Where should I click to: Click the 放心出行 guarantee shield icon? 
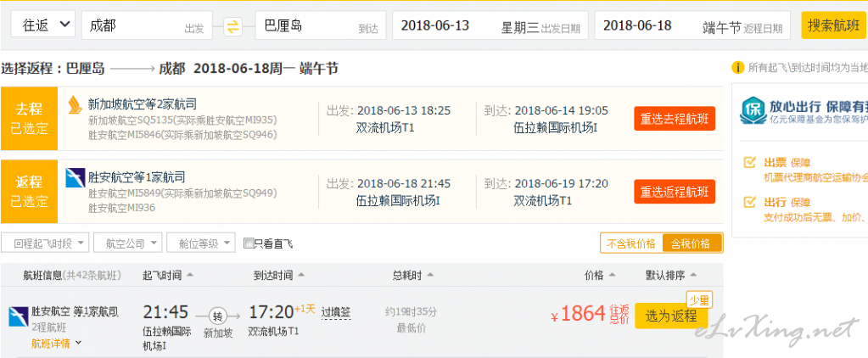pos(753,110)
